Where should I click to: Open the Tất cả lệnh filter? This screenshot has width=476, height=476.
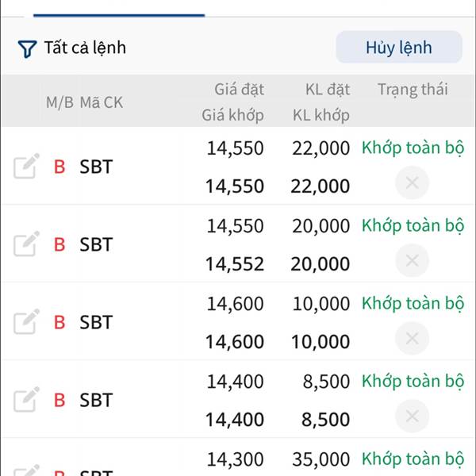(84, 48)
